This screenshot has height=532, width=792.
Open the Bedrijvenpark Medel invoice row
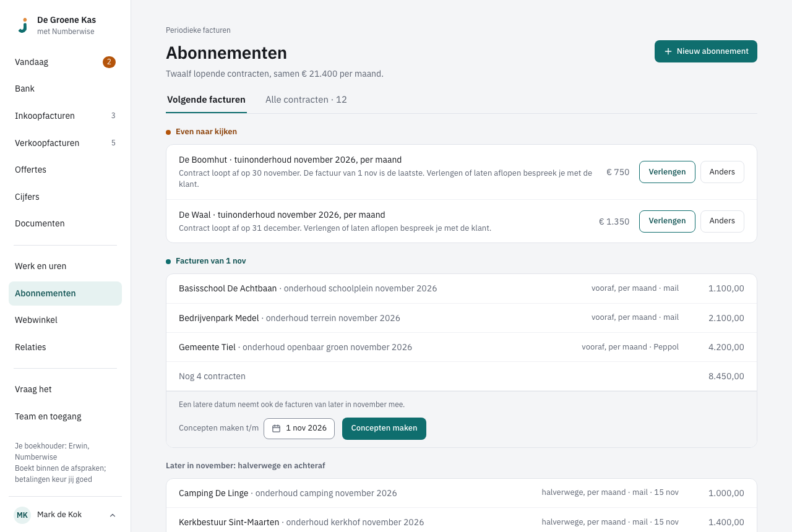point(462,318)
